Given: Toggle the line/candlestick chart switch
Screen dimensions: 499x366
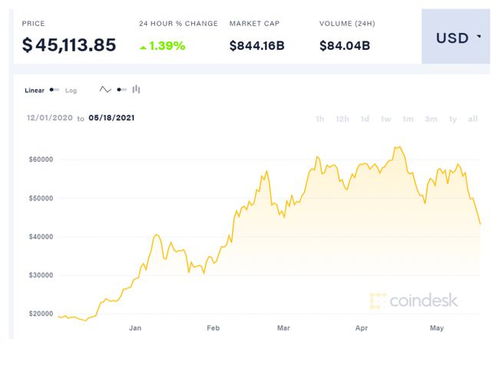Looking at the screenshot, I should pyautogui.click(x=122, y=90).
